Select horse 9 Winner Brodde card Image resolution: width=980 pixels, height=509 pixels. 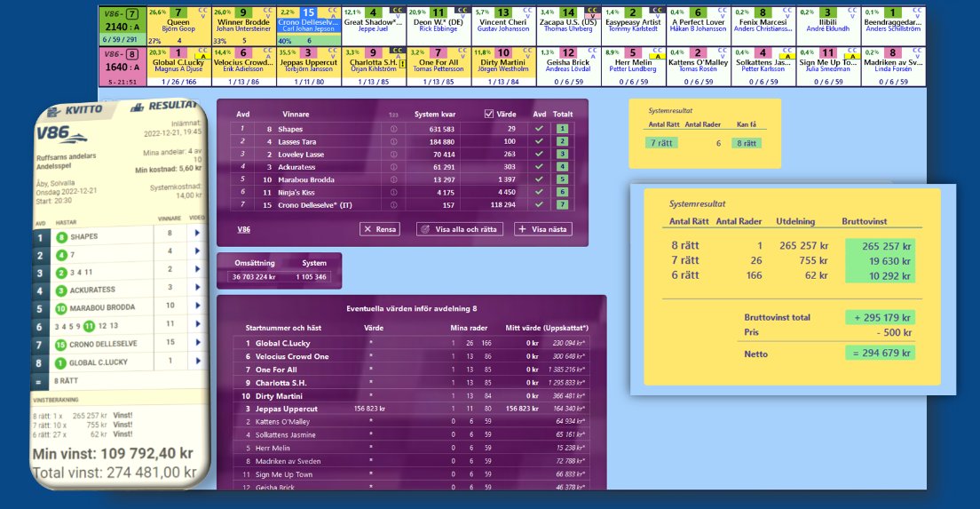coord(243,27)
